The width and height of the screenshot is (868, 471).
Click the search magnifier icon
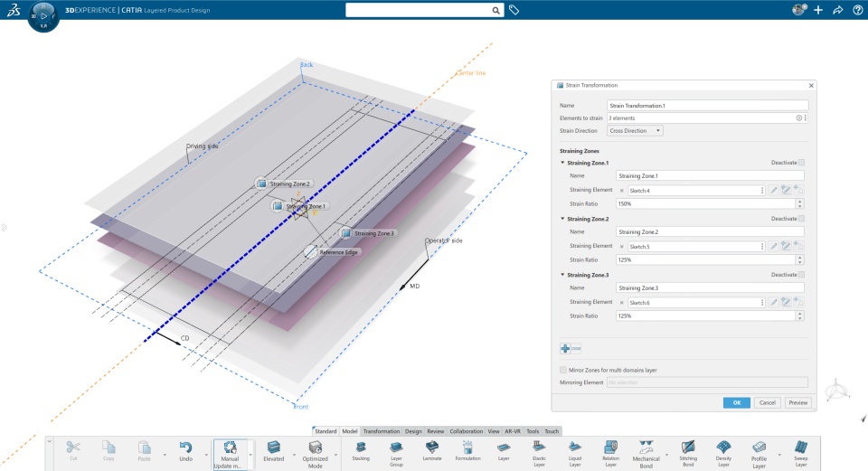(x=496, y=10)
